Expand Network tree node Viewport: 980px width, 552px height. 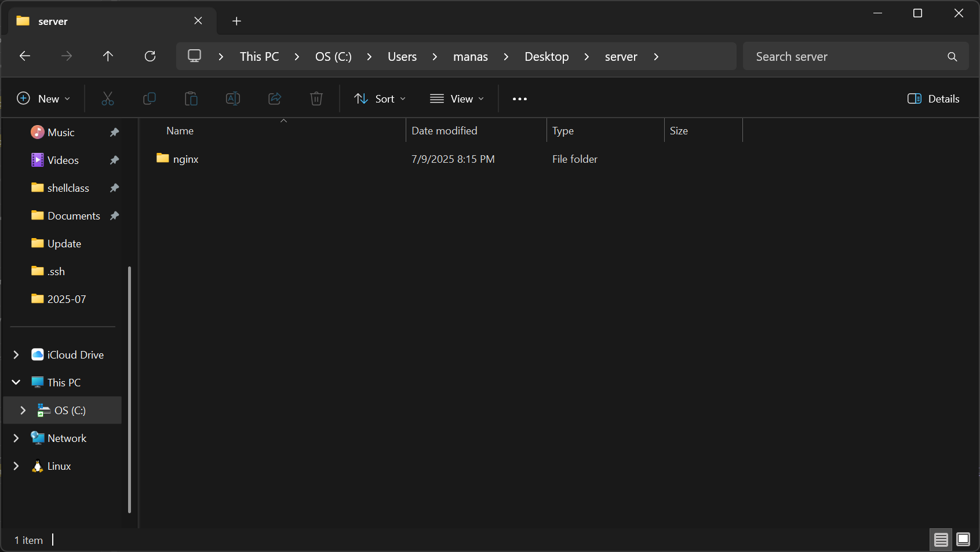pyautogui.click(x=16, y=438)
